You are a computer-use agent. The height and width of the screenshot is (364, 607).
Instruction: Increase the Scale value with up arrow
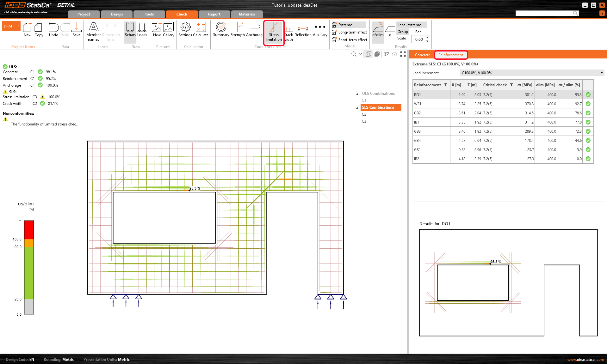427,38
